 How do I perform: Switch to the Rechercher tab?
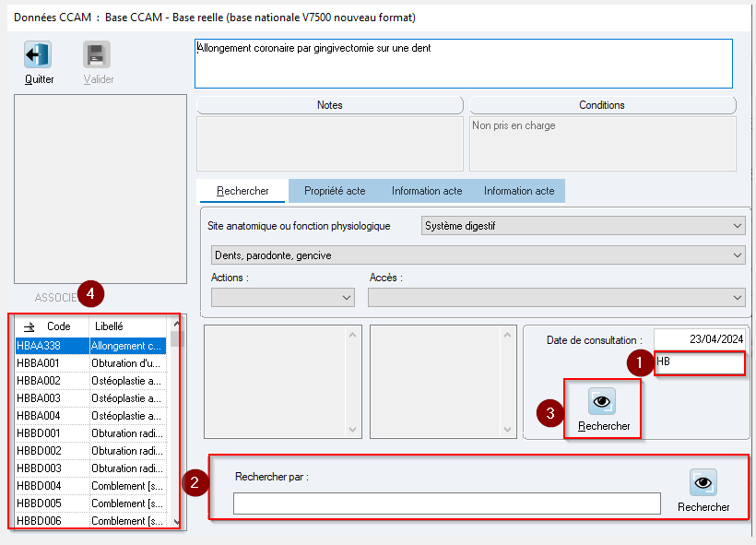[242, 191]
